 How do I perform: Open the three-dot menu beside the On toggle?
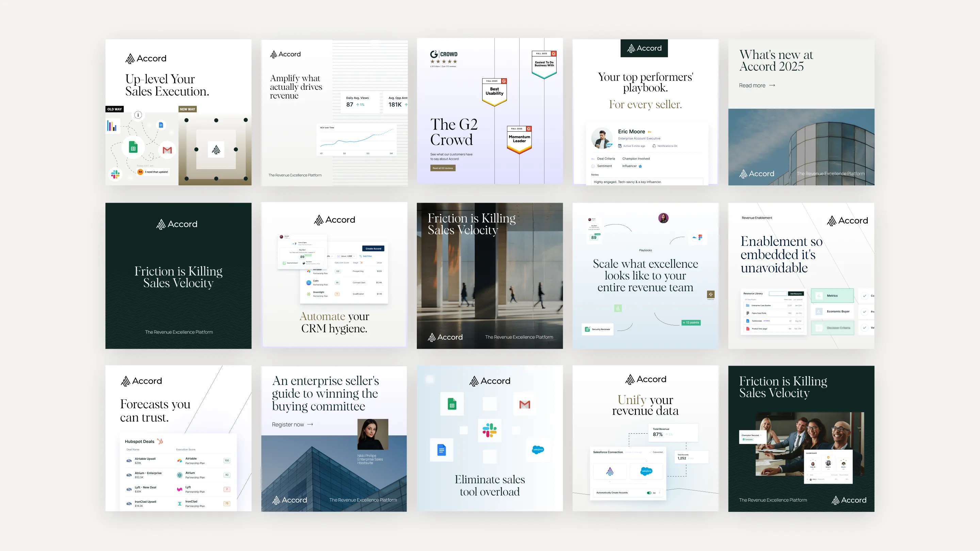[x=659, y=493]
